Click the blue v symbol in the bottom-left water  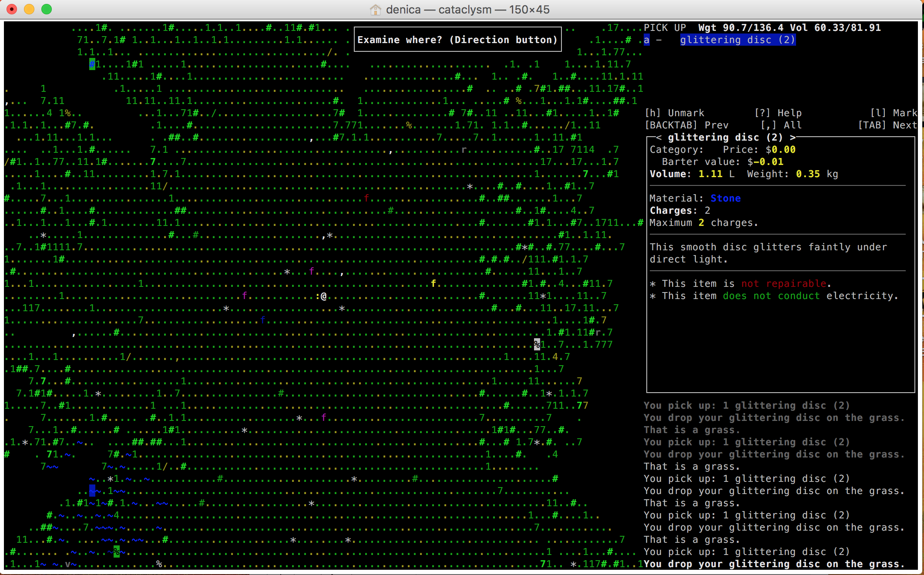pos(68,564)
